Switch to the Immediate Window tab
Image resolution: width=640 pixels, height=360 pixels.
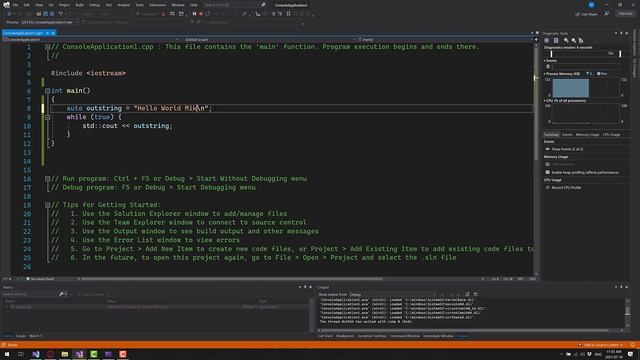[438, 336]
